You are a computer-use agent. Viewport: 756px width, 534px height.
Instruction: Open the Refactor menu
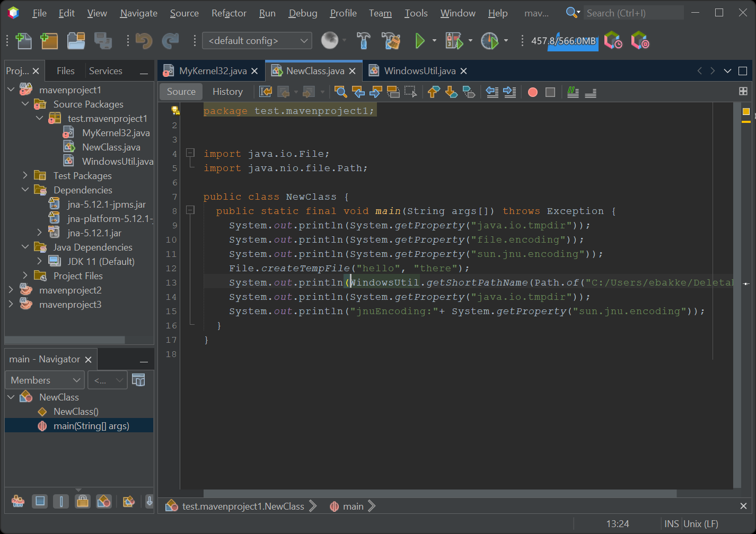tap(228, 13)
